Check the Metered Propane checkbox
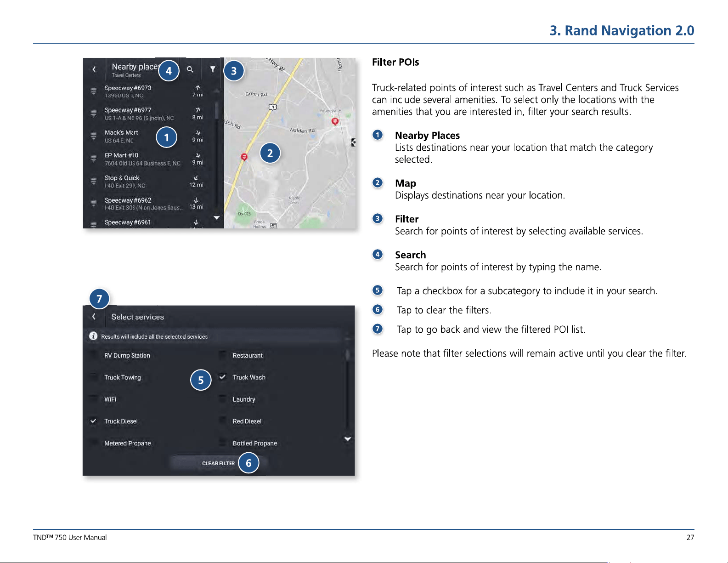Image resolution: width=728 pixels, height=563 pixels. coord(94,443)
